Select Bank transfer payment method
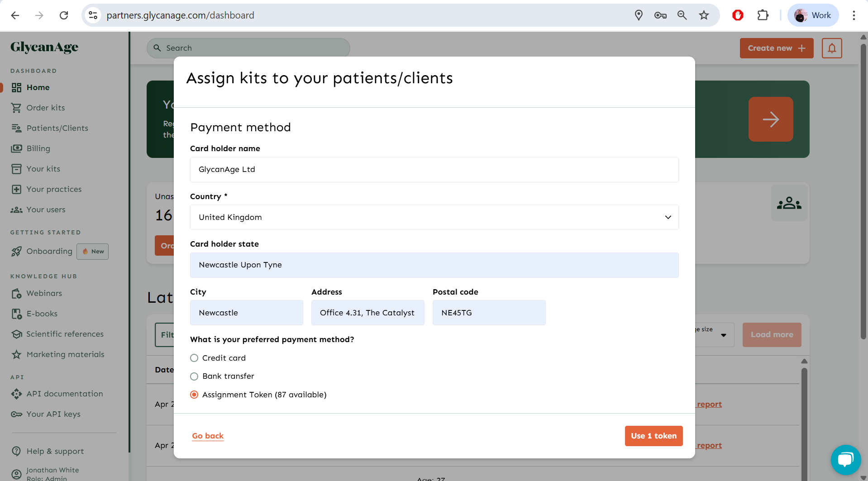The image size is (868, 481). pos(194,376)
